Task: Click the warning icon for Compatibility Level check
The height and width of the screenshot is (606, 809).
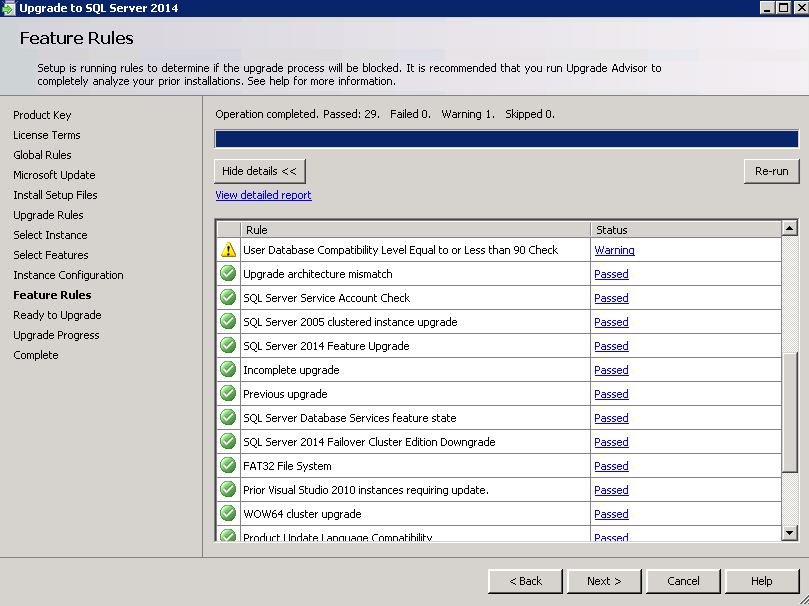Action: click(228, 250)
